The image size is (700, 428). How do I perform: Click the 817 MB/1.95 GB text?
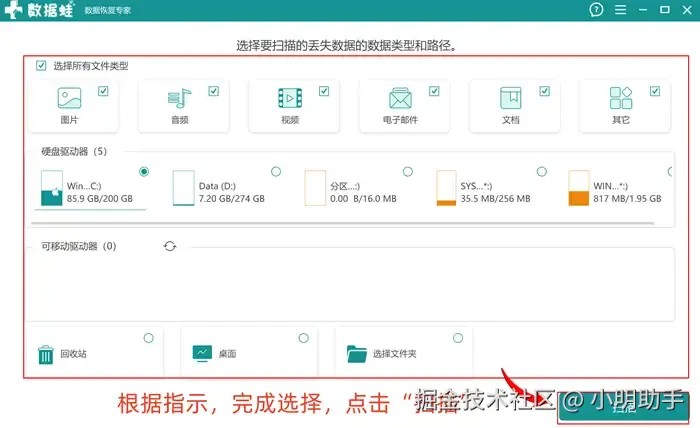tap(627, 199)
